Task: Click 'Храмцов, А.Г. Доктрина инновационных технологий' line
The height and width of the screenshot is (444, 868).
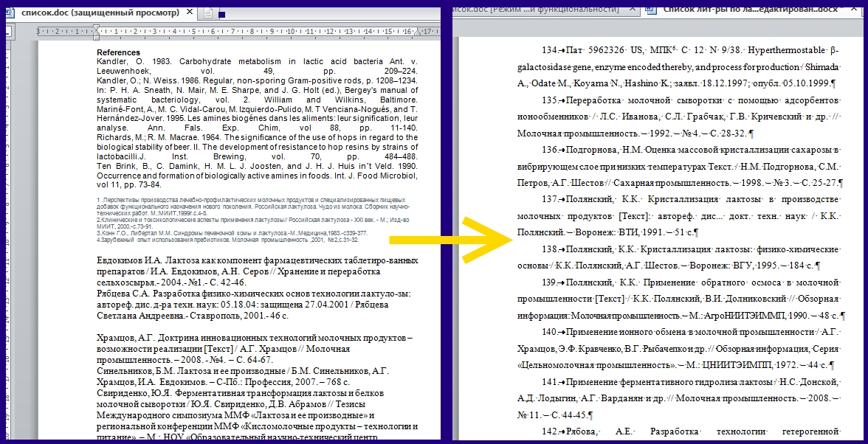Action: (255, 338)
